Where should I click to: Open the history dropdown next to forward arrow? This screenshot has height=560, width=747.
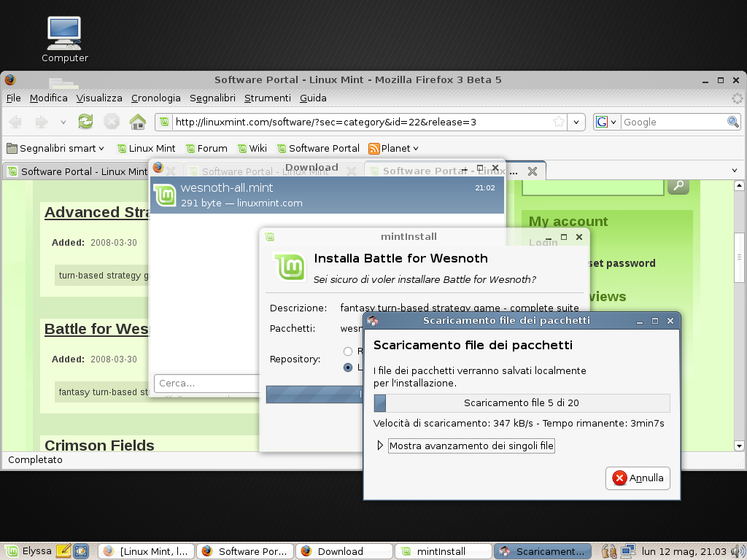(63, 122)
